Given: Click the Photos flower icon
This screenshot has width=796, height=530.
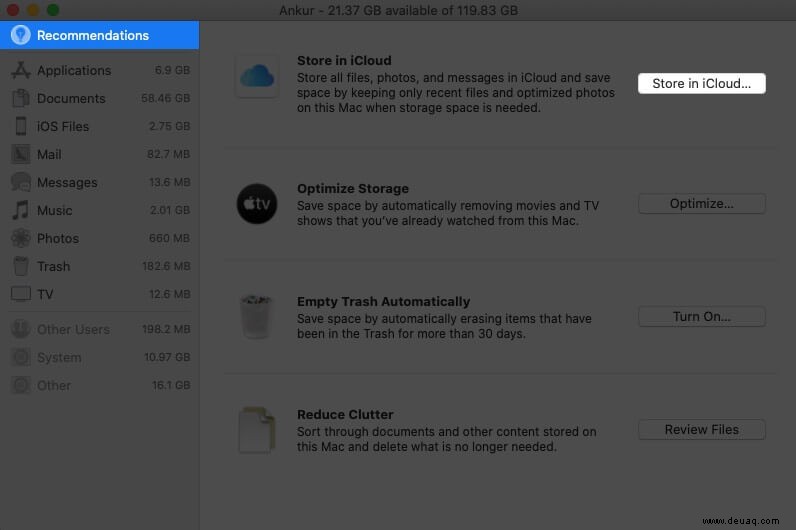Looking at the screenshot, I should coord(21,238).
